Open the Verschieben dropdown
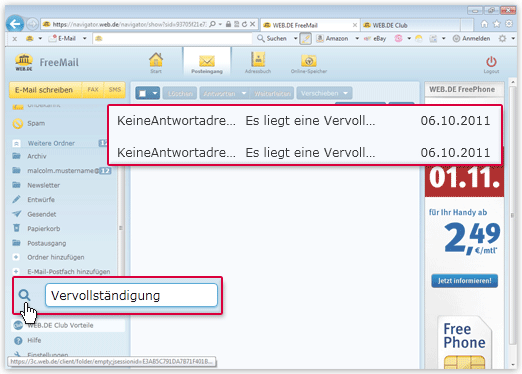This screenshot has width=522, height=374. point(324,94)
